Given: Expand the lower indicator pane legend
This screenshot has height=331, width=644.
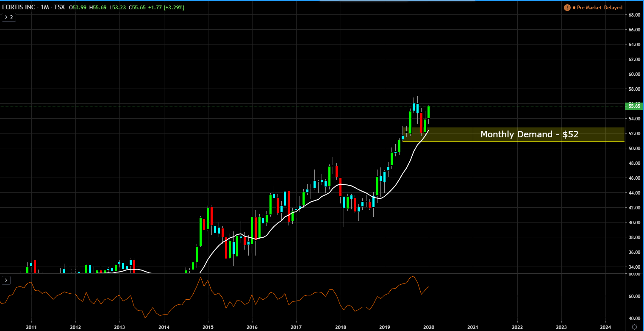Looking at the screenshot, I should coord(6,280).
